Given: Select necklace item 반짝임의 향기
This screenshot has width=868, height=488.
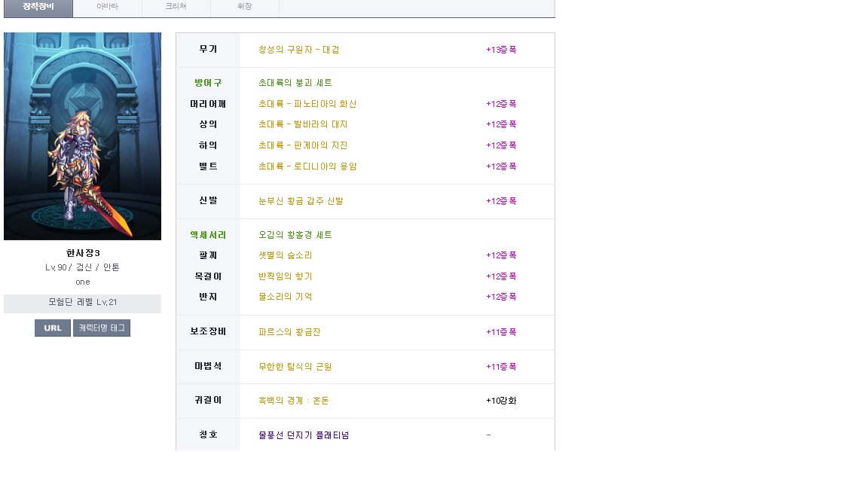Looking at the screenshot, I should 285,276.
